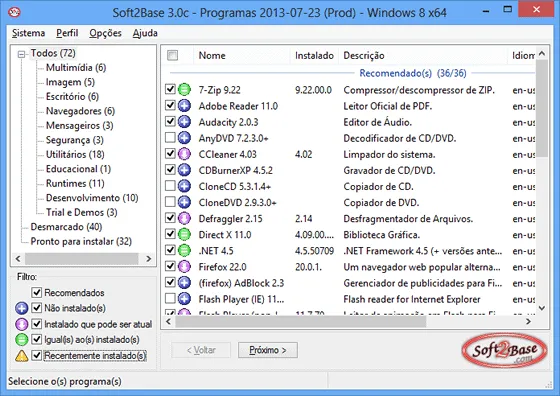Screen dimensions: 560x396
Task: Open the Ajuda menu
Action: click(x=145, y=33)
